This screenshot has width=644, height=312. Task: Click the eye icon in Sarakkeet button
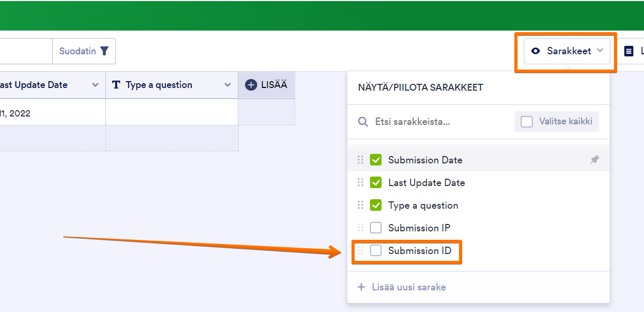(x=536, y=51)
